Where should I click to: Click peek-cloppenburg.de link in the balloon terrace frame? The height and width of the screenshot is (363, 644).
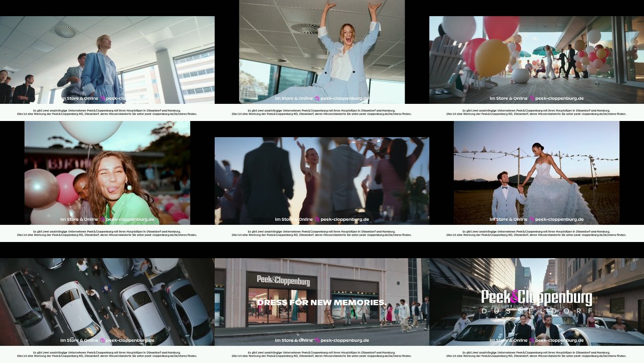559,98
